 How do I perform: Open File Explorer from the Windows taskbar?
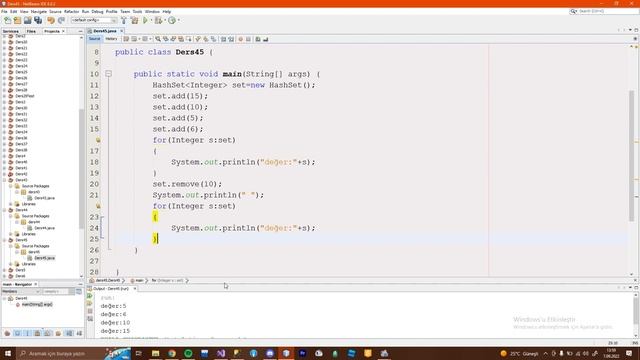156,353
